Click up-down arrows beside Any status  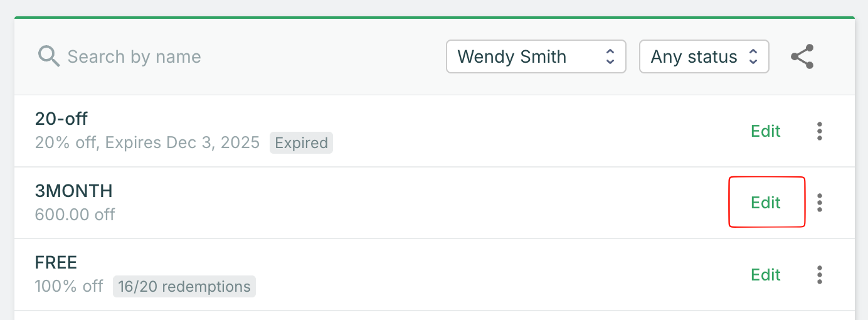pos(754,56)
